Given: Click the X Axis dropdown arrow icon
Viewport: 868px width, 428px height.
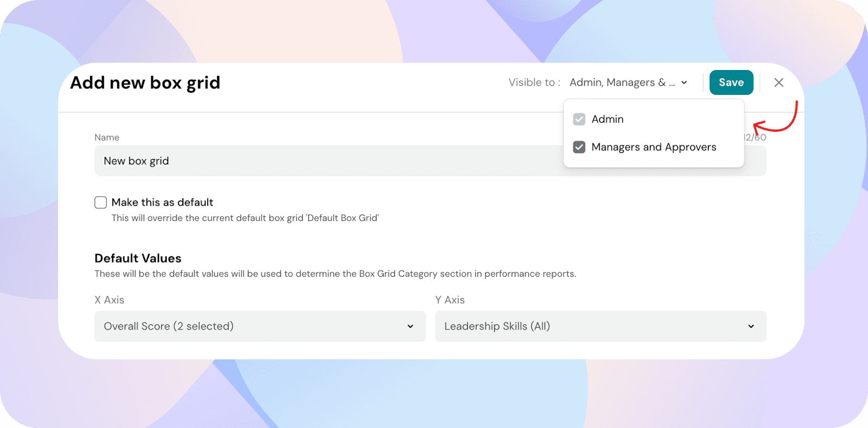Looking at the screenshot, I should point(410,326).
